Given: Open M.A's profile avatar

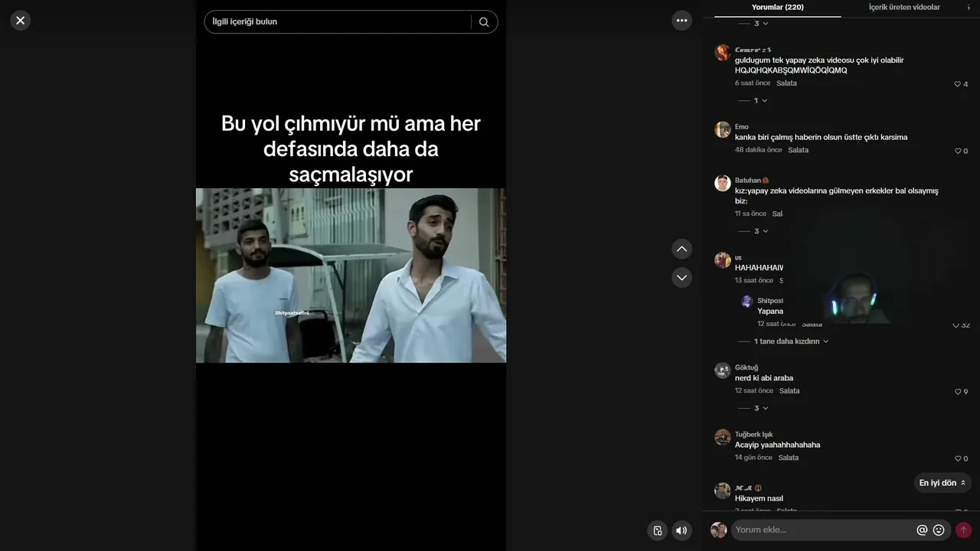Looking at the screenshot, I should (x=722, y=491).
